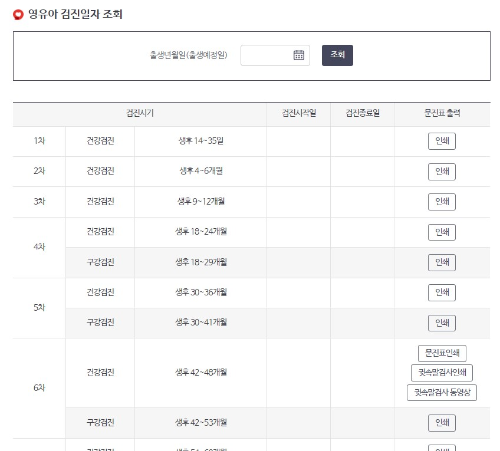Click the 생후 18~24개월 cell text
This screenshot has width=500, height=451.
click(x=201, y=232)
